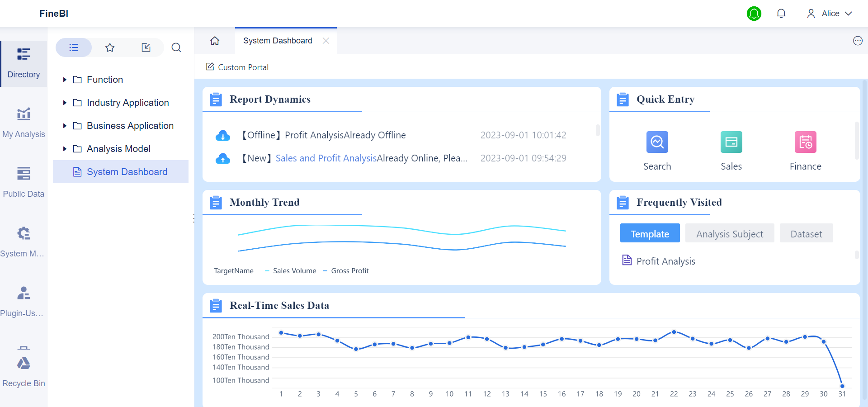The width and height of the screenshot is (868, 407).
Task: Click the directory search magnifier icon
Action: 176,47
